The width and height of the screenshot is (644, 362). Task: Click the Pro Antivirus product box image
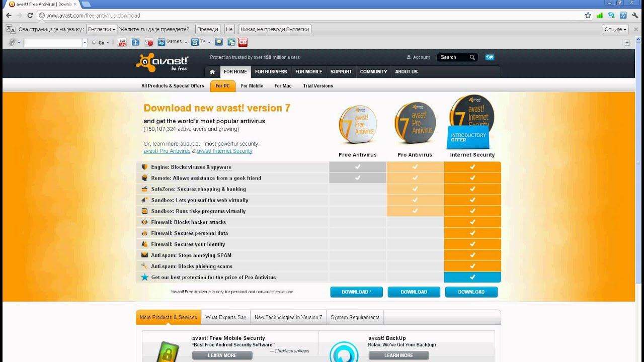(x=415, y=123)
